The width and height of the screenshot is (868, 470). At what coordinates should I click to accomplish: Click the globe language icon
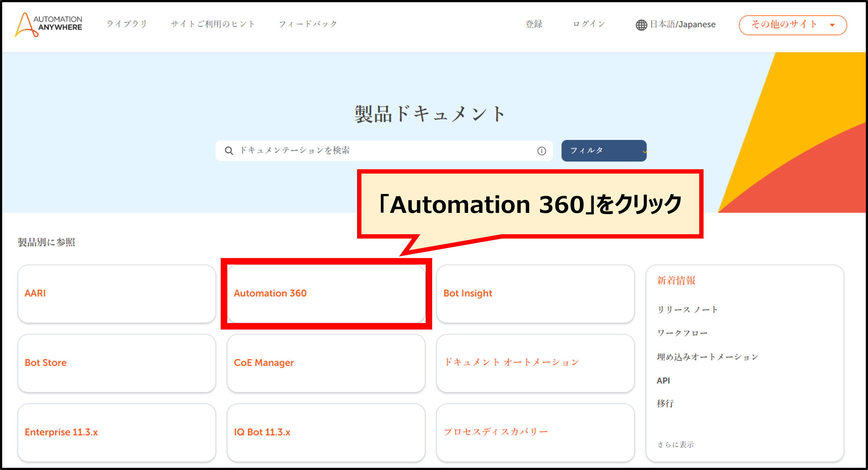click(x=641, y=25)
